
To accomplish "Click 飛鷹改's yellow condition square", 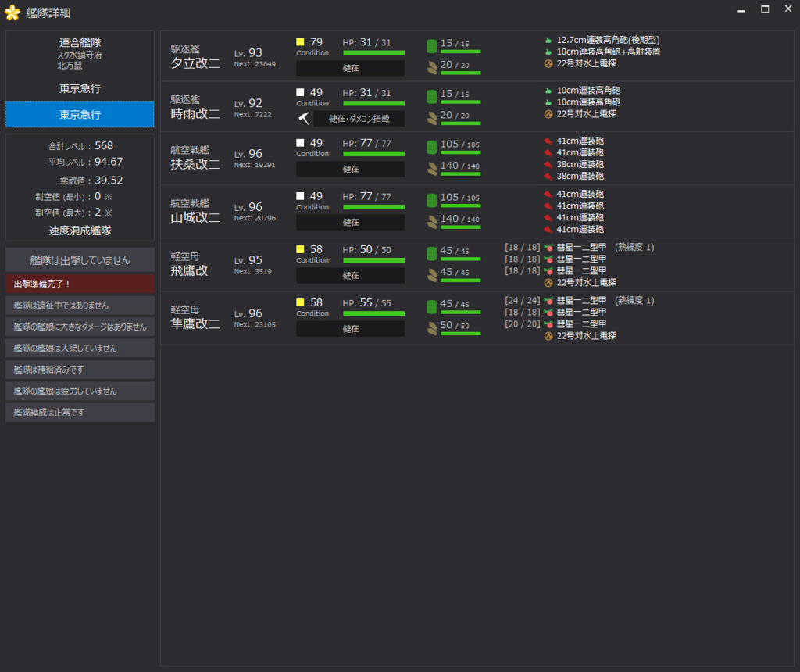I will [300, 249].
